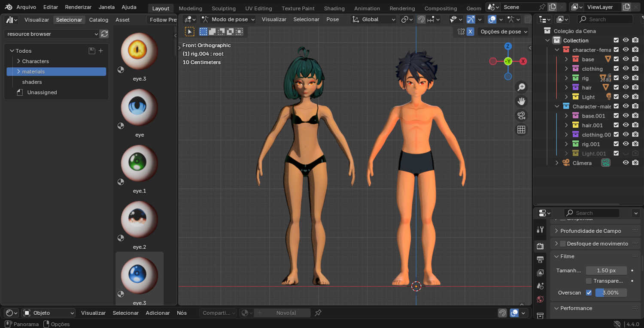Click the red X axis on the navigation gizmo

pos(523,61)
